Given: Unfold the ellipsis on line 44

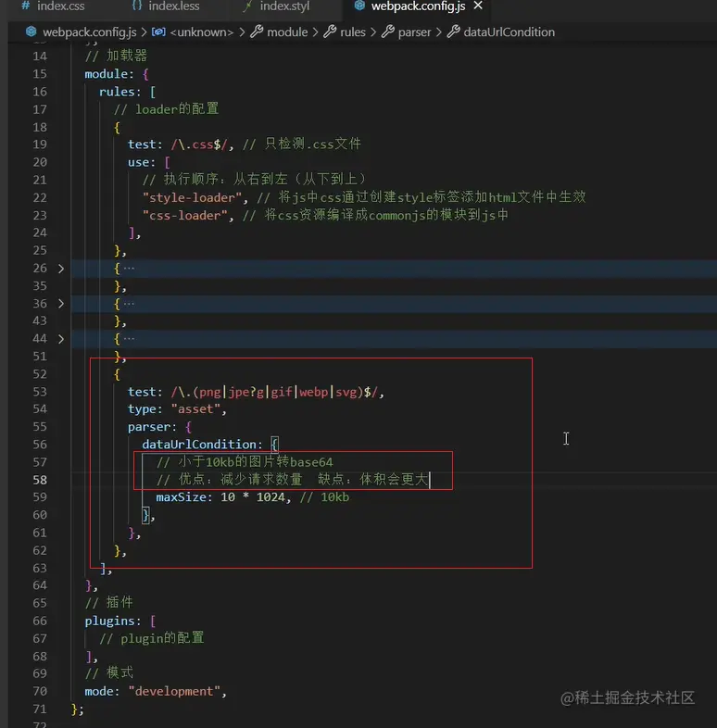Looking at the screenshot, I should (x=129, y=338).
